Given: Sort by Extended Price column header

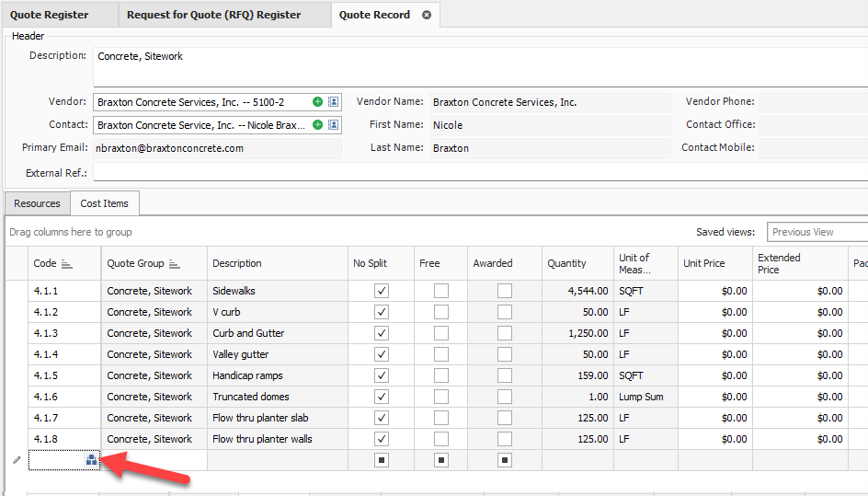Looking at the screenshot, I should click(x=800, y=263).
